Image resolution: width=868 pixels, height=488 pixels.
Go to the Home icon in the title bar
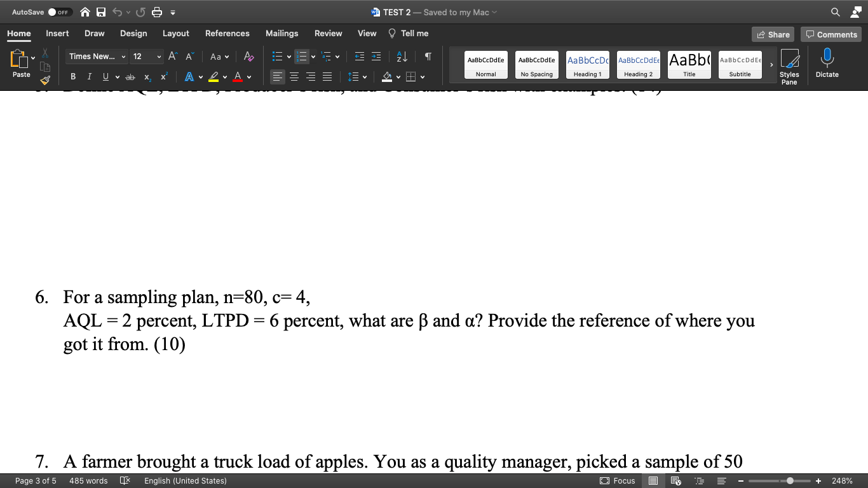click(x=85, y=12)
